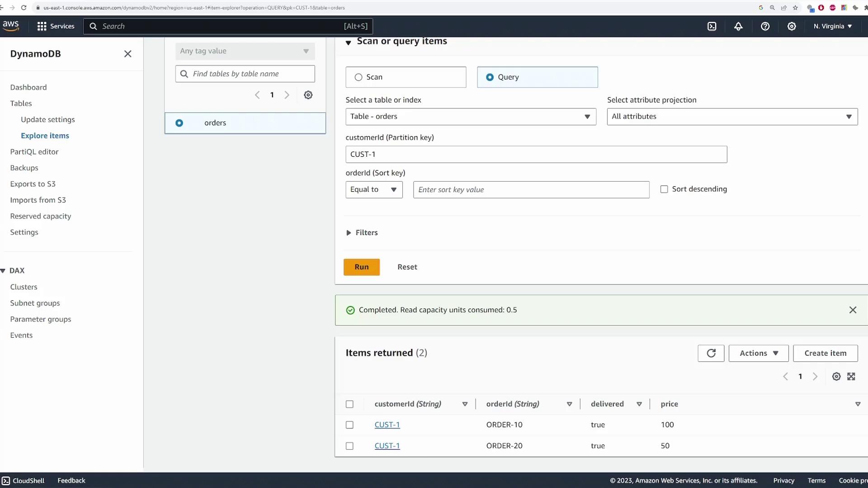The width and height of the screenshot is (868, 488).
Task: Select the Scan radio option
Action: (359, 77)
